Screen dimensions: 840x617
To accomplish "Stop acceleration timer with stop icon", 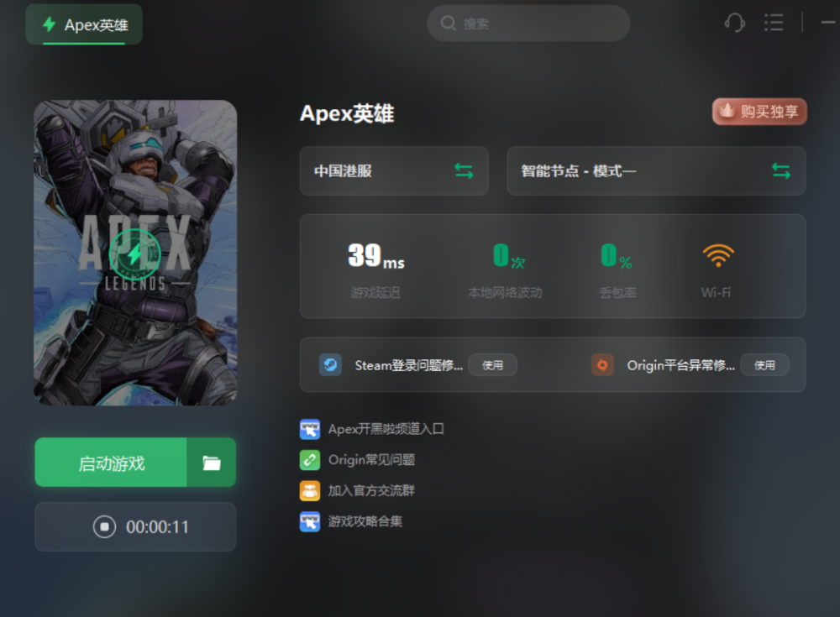I will point(104,526).
